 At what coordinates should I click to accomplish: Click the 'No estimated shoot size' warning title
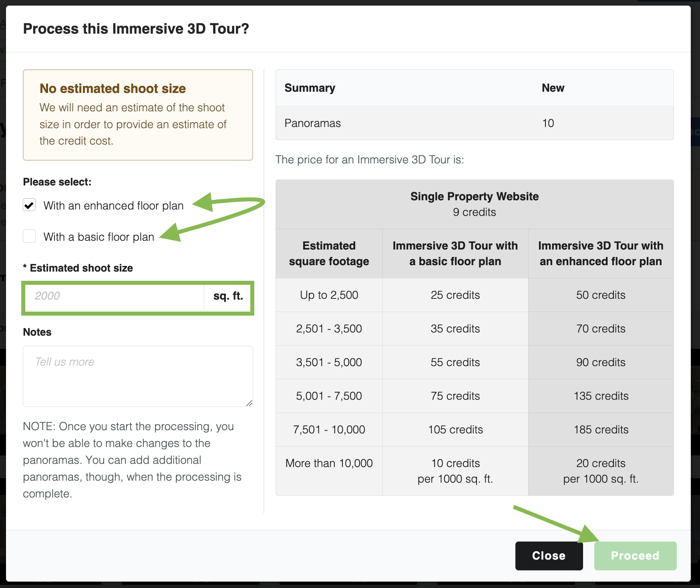tap(113, 89)
